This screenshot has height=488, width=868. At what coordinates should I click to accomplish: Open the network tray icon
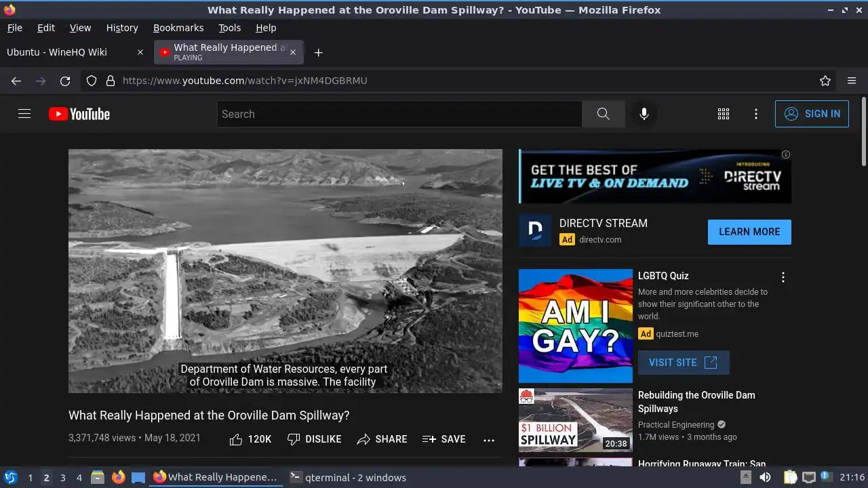[x=808, y=477]
